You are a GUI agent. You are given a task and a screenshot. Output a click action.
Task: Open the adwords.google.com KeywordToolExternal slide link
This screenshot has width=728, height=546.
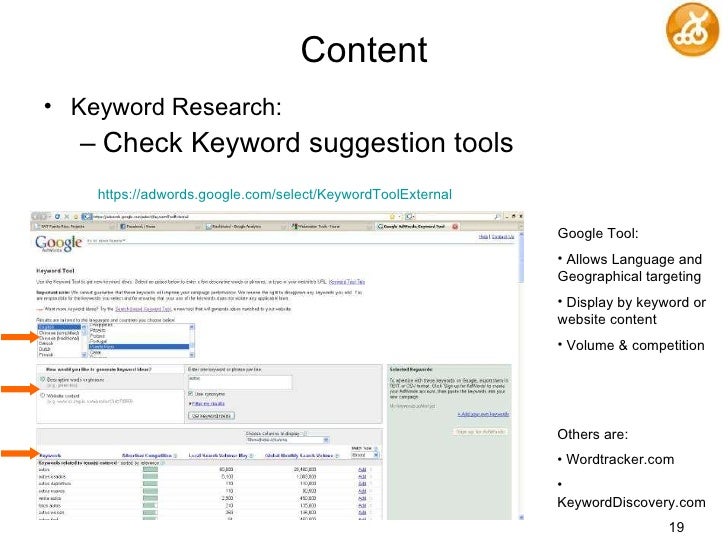click(x=274, y=194)
